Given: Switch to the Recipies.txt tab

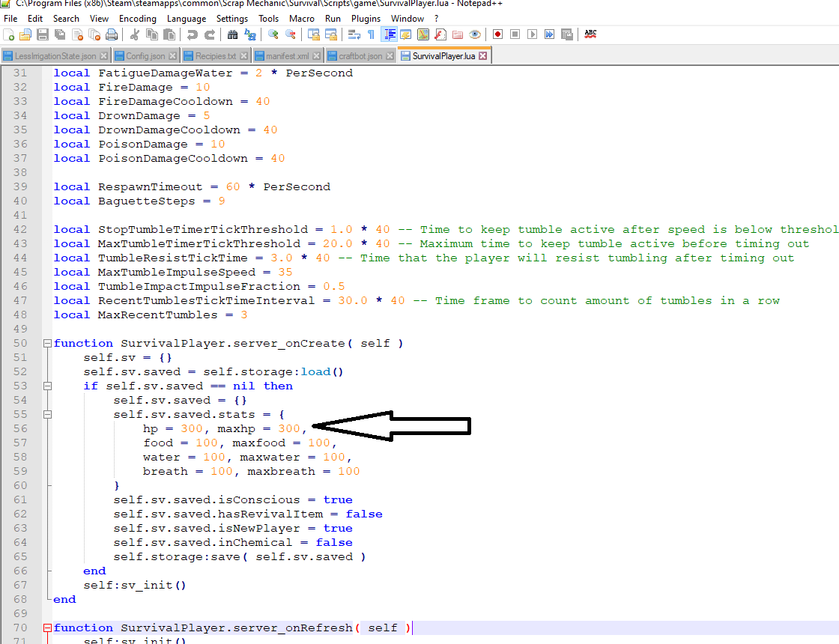Looking at the screenshot, I should tap(215, 56).
